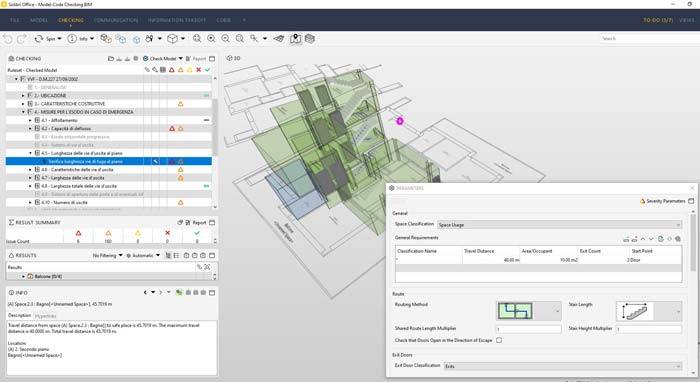
Task: Select 4.10 - Numero di uscite row
Action: click(x=108, y=203)
